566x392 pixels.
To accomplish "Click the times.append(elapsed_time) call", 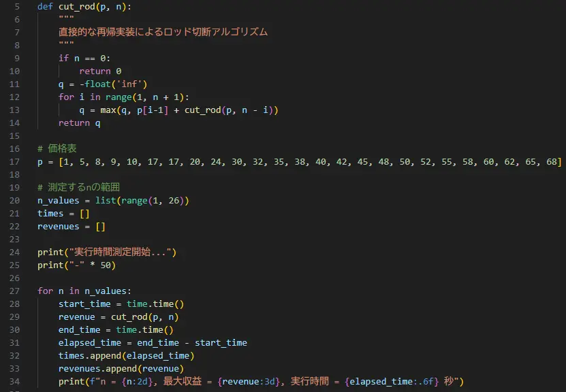I will pyautogui.click(x=126, y=355).
